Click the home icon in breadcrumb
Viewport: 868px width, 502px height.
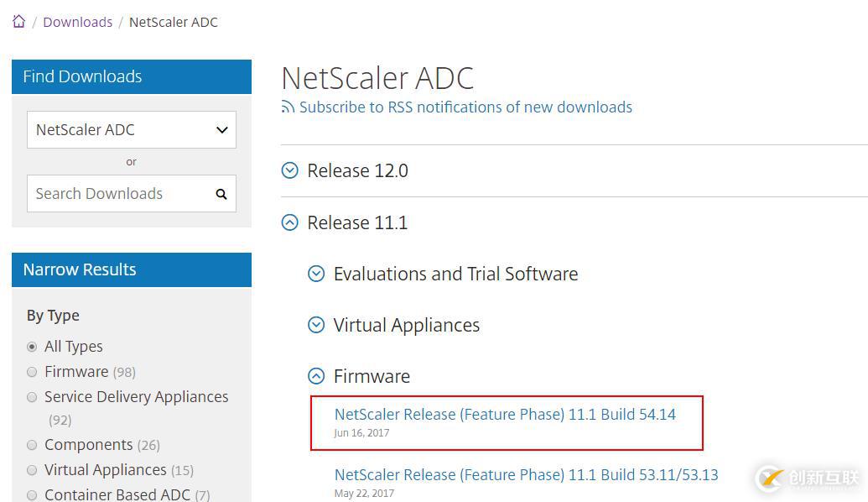pos(18,22)
